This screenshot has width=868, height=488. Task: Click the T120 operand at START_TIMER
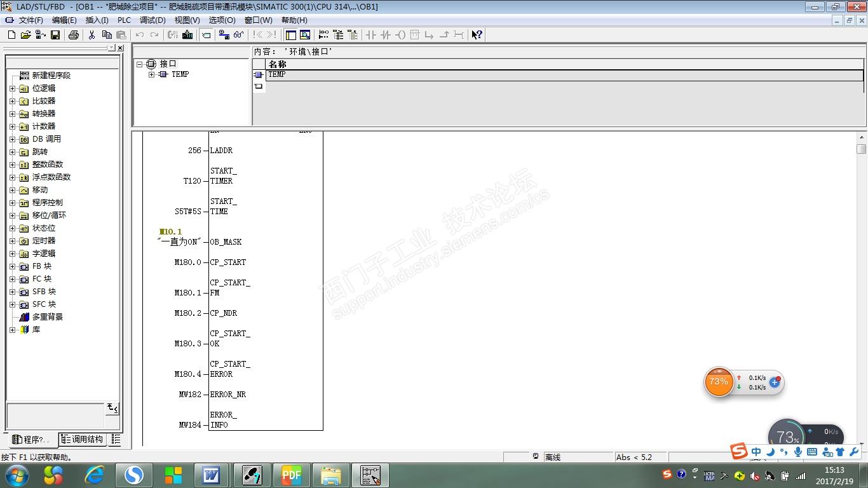(x=192, y=181)
